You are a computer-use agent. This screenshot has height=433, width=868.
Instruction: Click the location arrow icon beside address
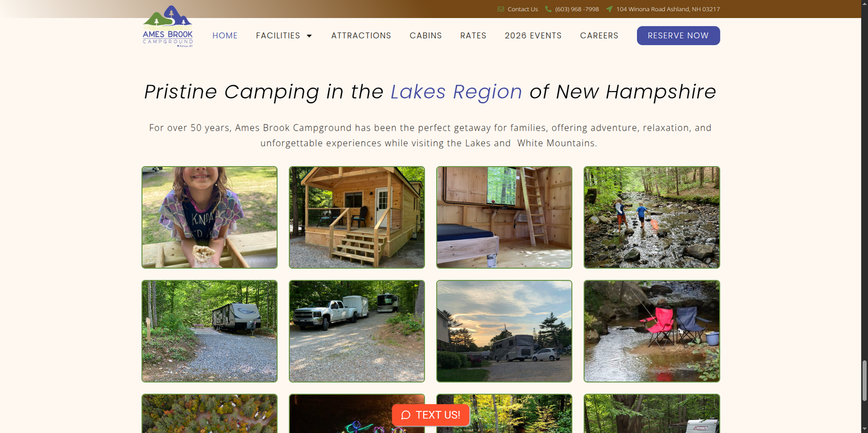tap(609, 9)
